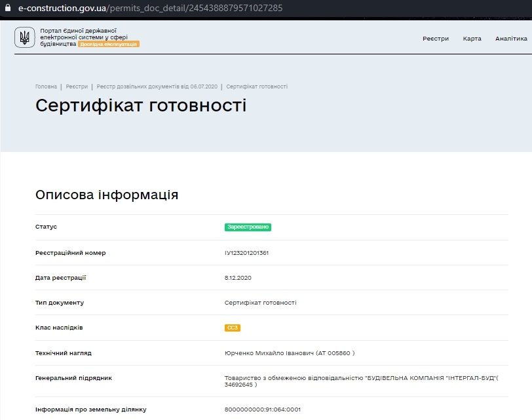Image resolution: width=532 pixels, height=420 pixels.
Task: Click the Зареєстровано status badge
Action: pyautogui.click(x=248, y=227)
